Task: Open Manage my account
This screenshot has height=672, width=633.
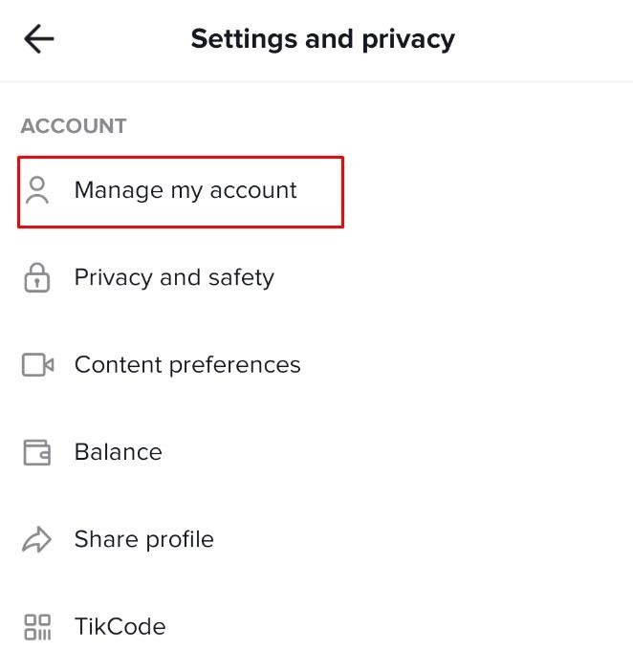Action: point(186,190)
